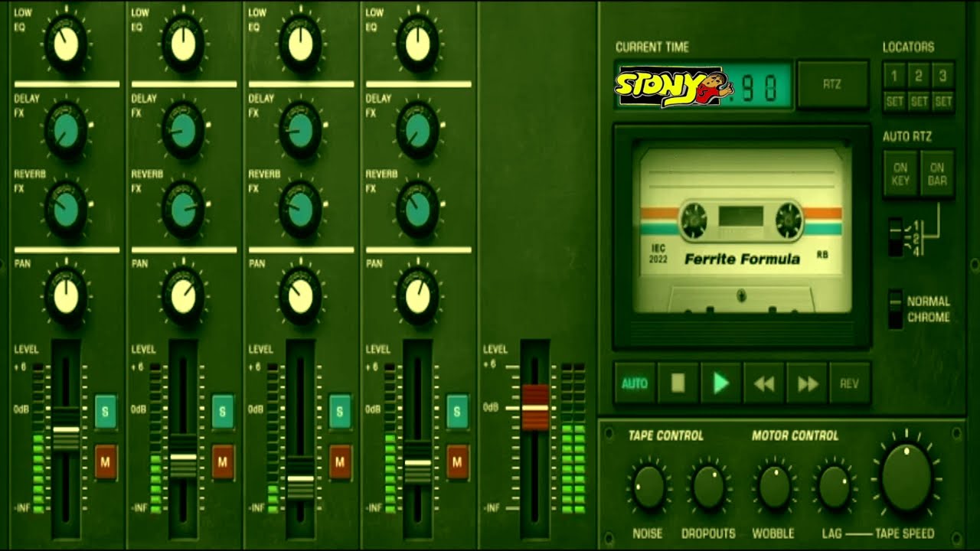980x551 pixels.
Task: Click the master output level meter
Action: click(573, 438)
